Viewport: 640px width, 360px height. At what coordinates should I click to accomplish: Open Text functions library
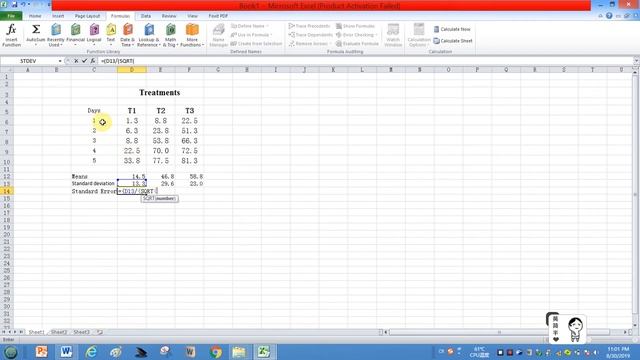111,35
